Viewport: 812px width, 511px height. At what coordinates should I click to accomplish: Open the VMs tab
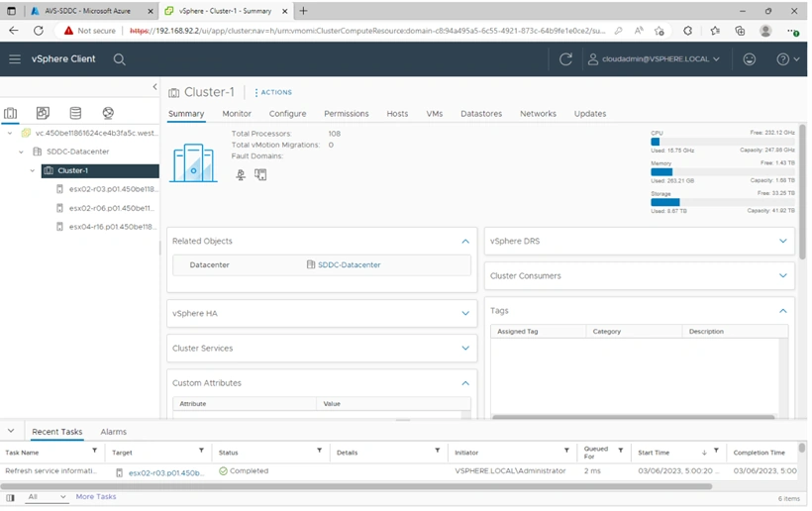coord(435,113)
